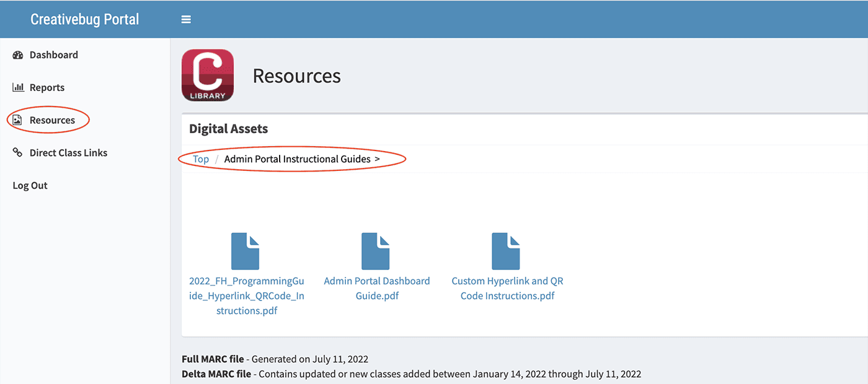Open the Admin Portal Dashboard Guide file icon
This screenshot has height=384, width=868.
pos(375,251)
